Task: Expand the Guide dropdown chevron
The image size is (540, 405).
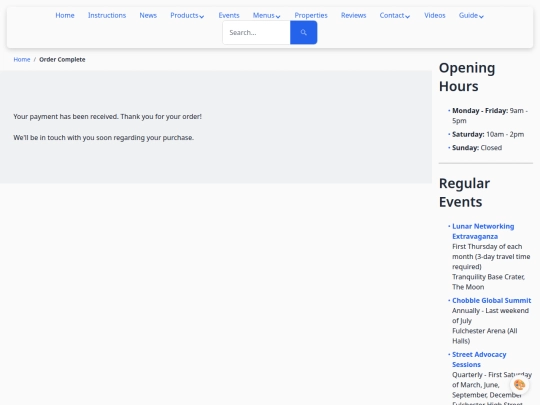Action: tap(481, 16)
